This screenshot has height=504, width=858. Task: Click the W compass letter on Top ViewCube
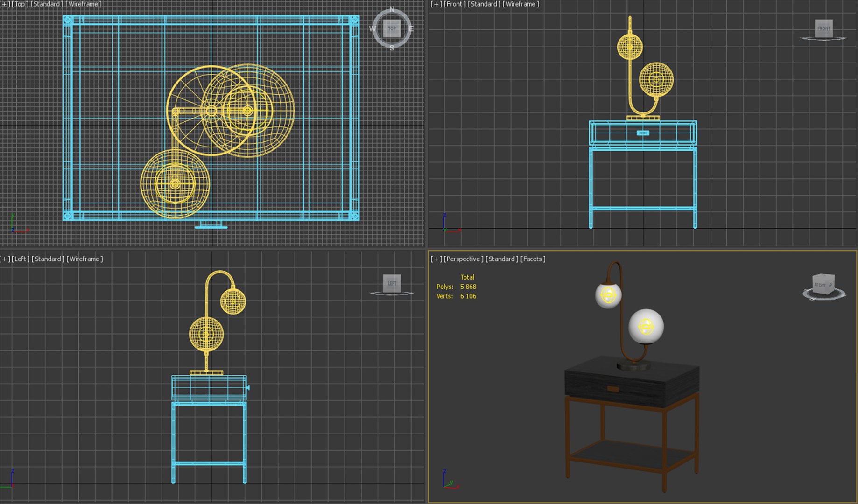click(x=373, y=28)
